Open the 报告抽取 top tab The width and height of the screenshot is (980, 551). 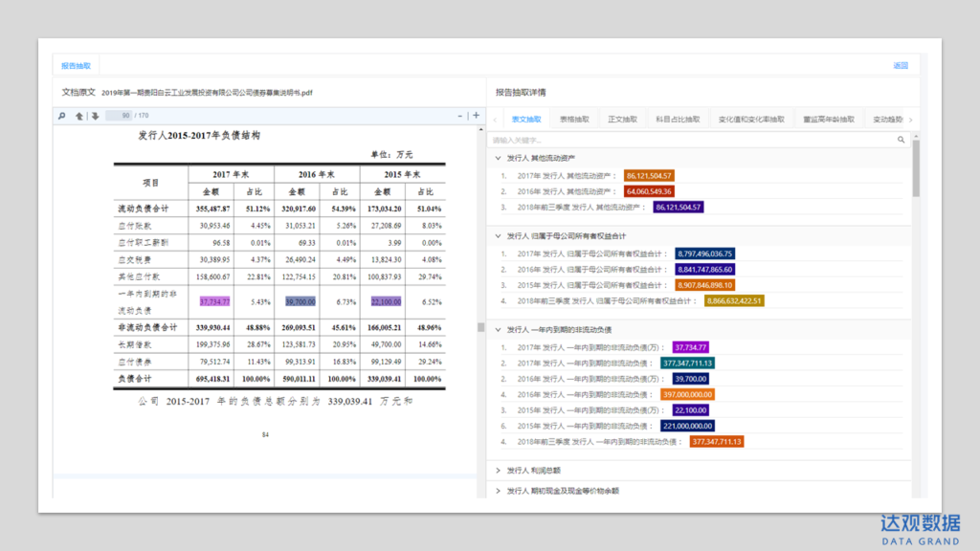(x=76, y=66)
